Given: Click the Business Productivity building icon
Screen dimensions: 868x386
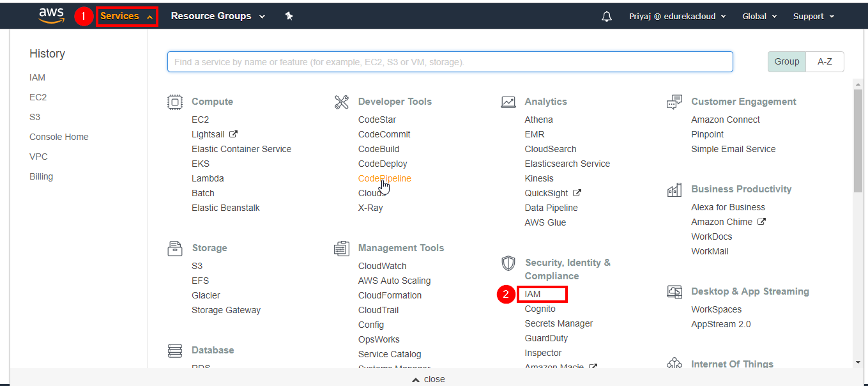Looking at the screenshot, I should point(674,189).
